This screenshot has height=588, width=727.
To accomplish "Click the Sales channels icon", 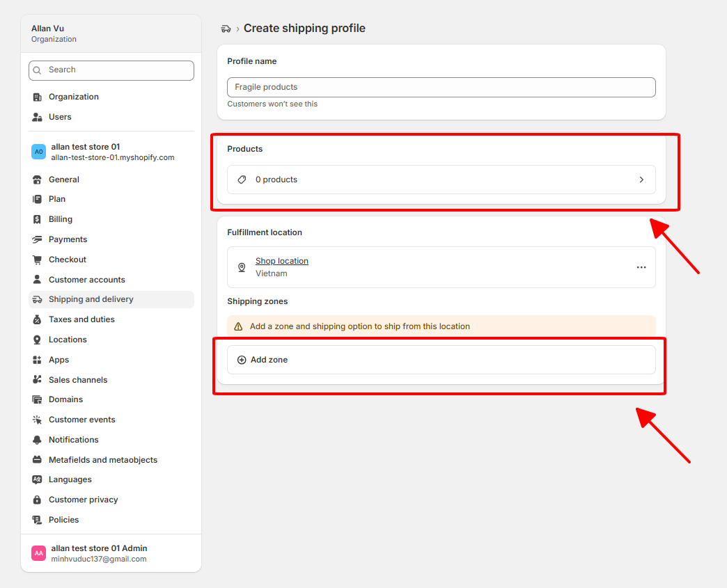I will tap(37, 380).
